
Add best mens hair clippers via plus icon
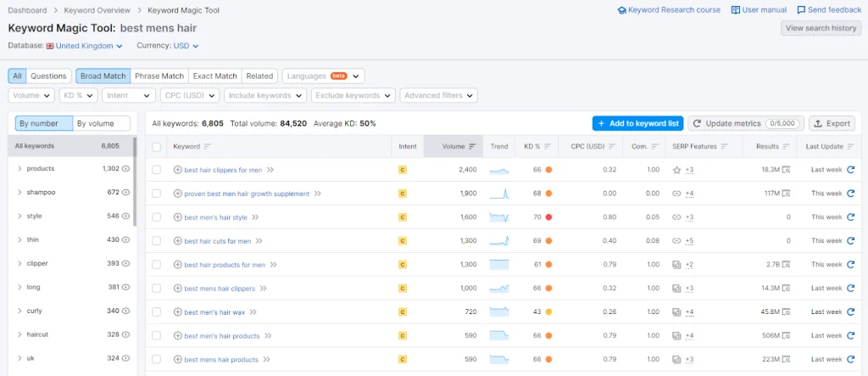pos(178,289)
